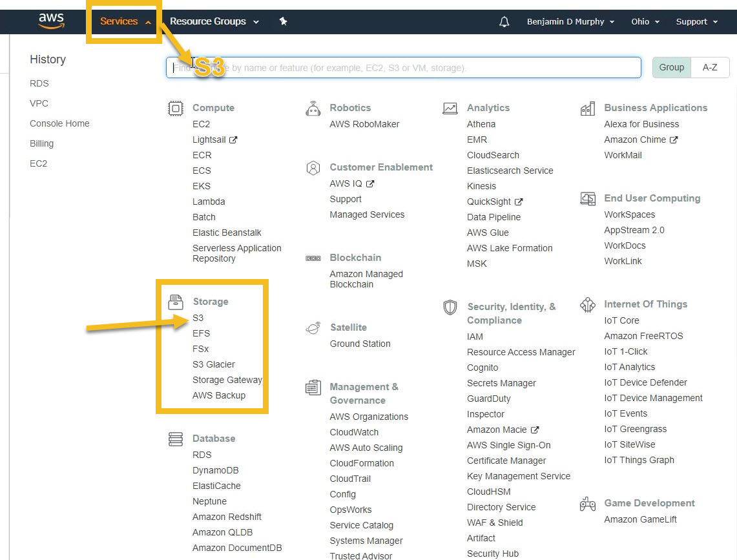Open Kinesis under Analytics
The width and height of the screenshot is (737, 560).
tap(481, 186)
